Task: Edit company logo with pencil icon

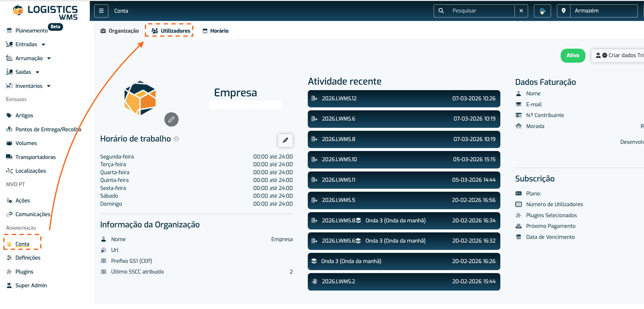Action: coord(171,119)
